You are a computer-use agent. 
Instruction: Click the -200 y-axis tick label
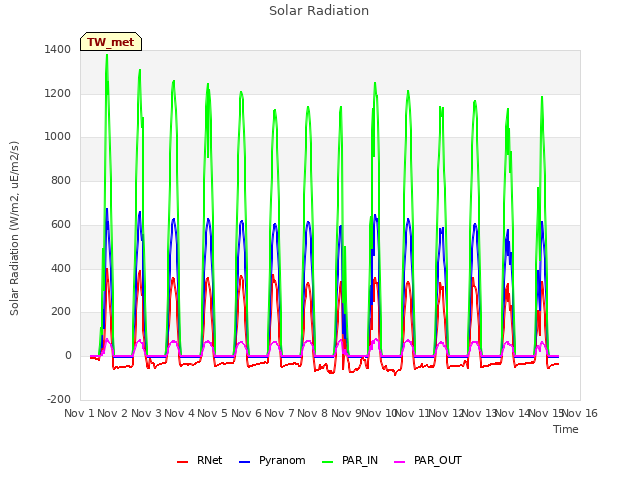59,399
